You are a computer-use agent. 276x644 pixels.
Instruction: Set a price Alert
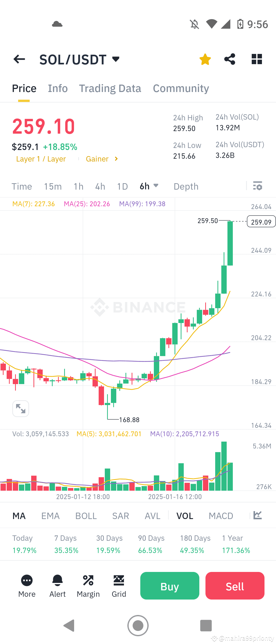point(57,585)
